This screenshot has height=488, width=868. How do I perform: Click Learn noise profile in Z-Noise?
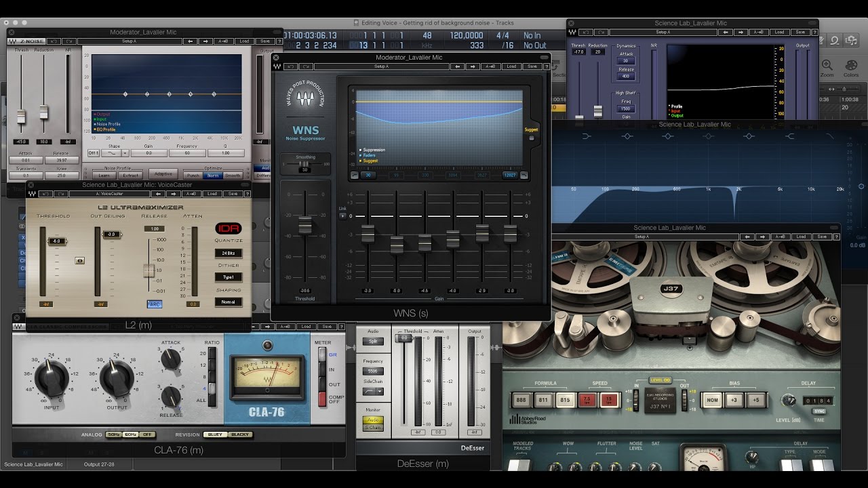[104, 176]
